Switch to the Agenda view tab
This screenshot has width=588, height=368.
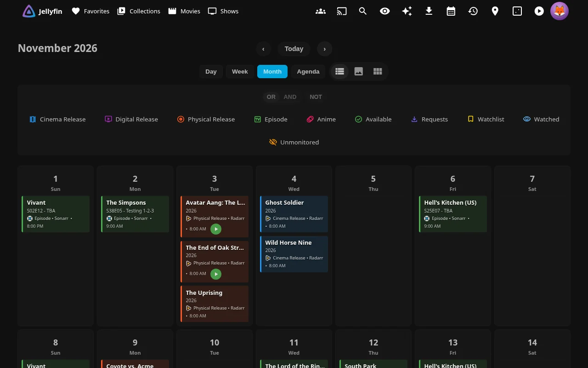(308, 71)
